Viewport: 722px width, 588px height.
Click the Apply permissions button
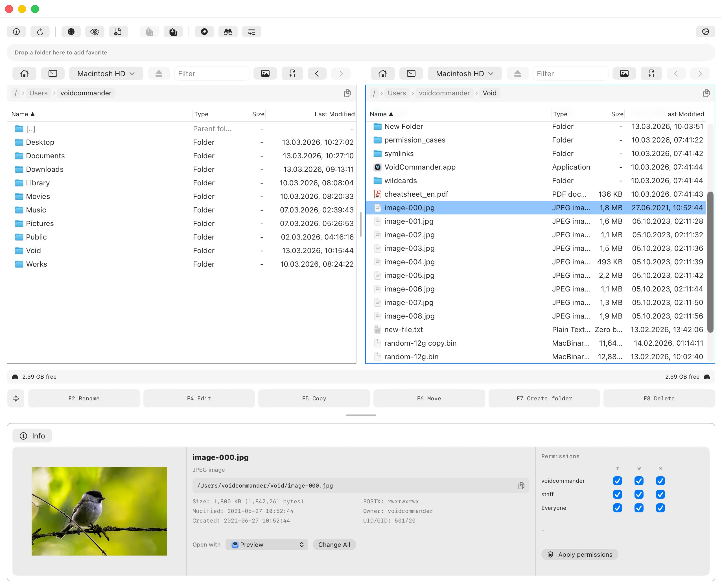579,554
